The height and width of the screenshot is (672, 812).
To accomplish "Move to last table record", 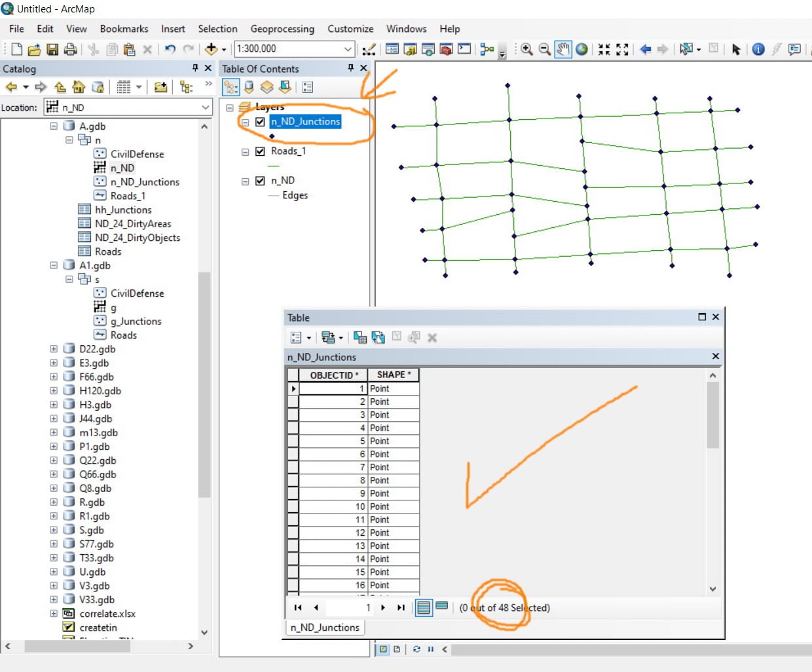I will click(x=401, y=608).
